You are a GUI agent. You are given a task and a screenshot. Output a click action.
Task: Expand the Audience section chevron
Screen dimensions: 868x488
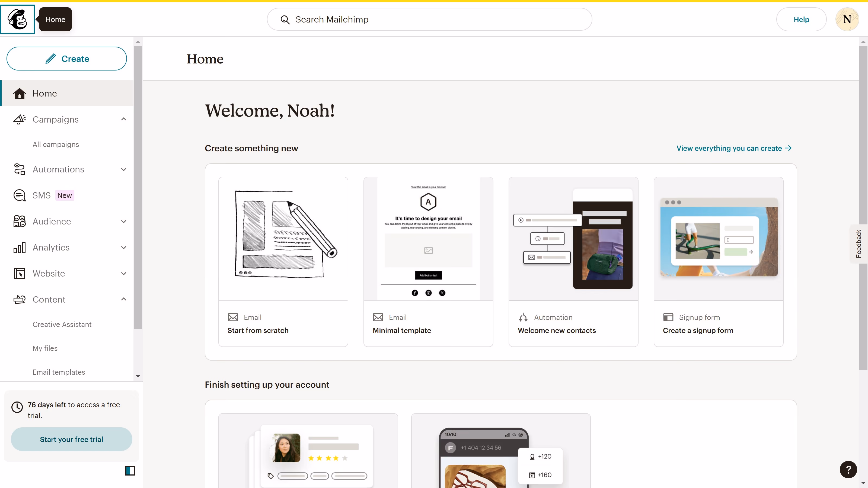tap(124, 221)
